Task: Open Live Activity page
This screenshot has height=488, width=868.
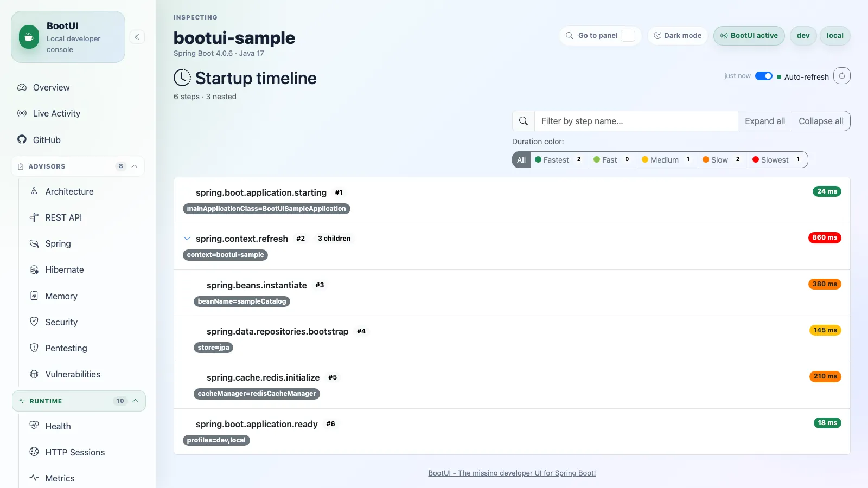Action: (x=56, y=113)
